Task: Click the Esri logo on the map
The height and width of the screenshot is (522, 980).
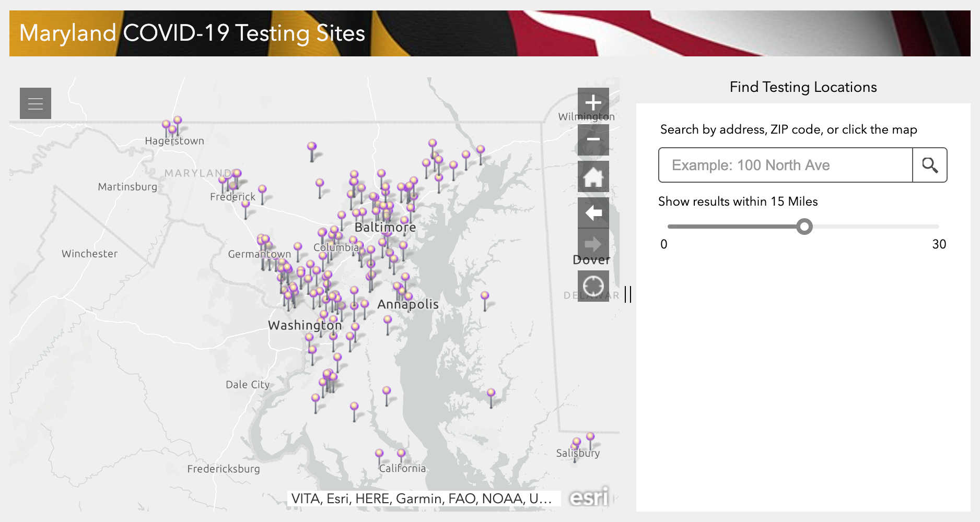Action: [x=589, y=497]
